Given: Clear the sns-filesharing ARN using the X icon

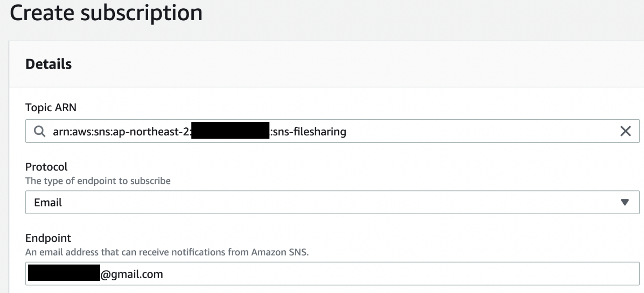Looking at the screenshot, I should 625,131.
